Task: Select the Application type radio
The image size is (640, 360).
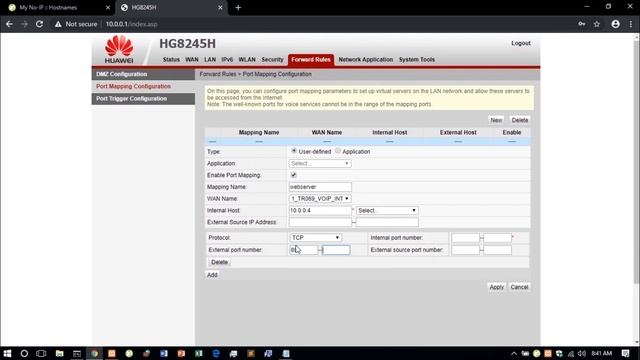Action: (x=338, y=151)
